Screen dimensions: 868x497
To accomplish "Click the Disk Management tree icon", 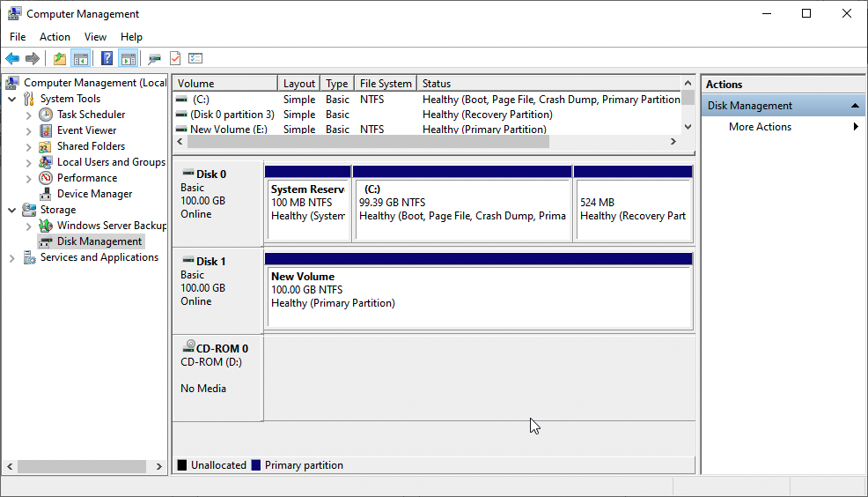I will [x=46, y=241].
